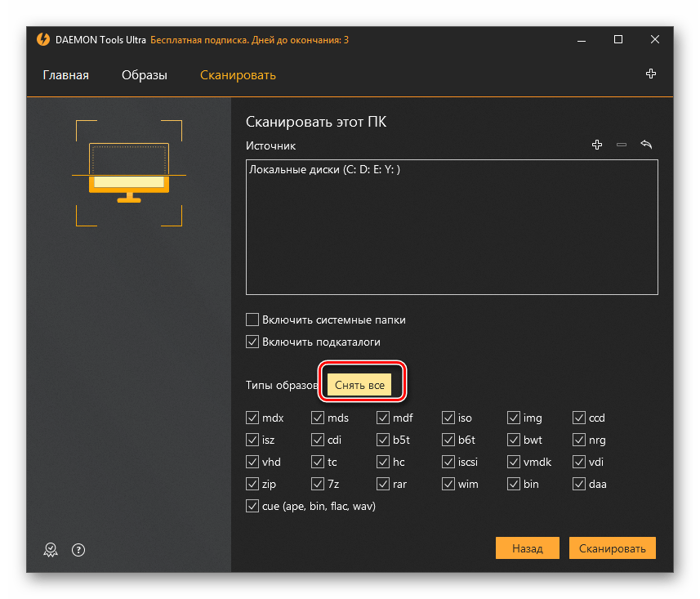Open the Сканировать tab
The width and height of the screenshot is (700, 599).
pos(238,75)
